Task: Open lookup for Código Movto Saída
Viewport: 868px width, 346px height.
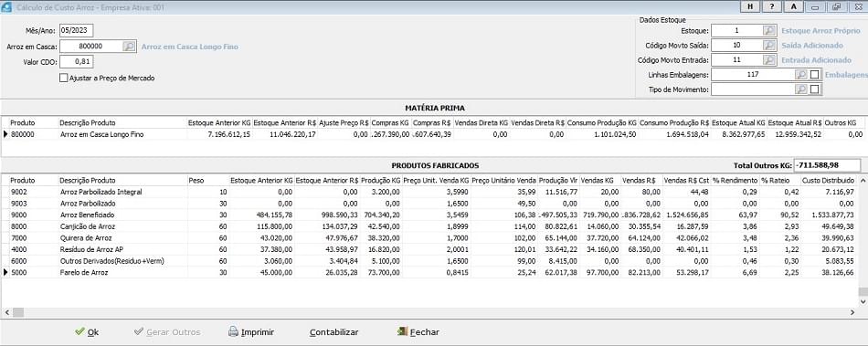Action: [x=769, y=46]
